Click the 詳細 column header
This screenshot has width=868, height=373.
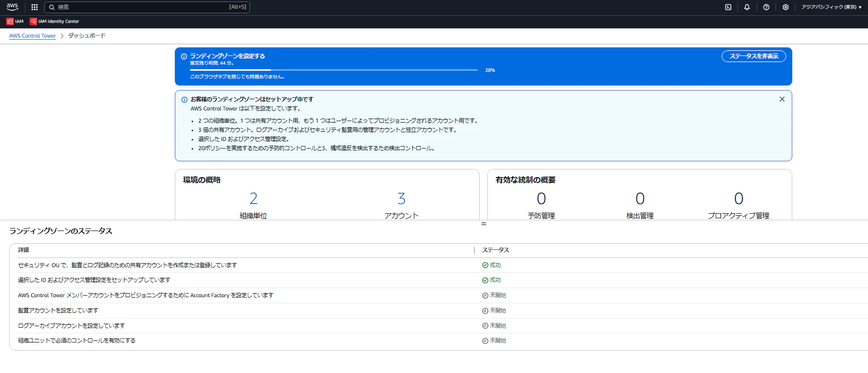click(x=23, y=250)
